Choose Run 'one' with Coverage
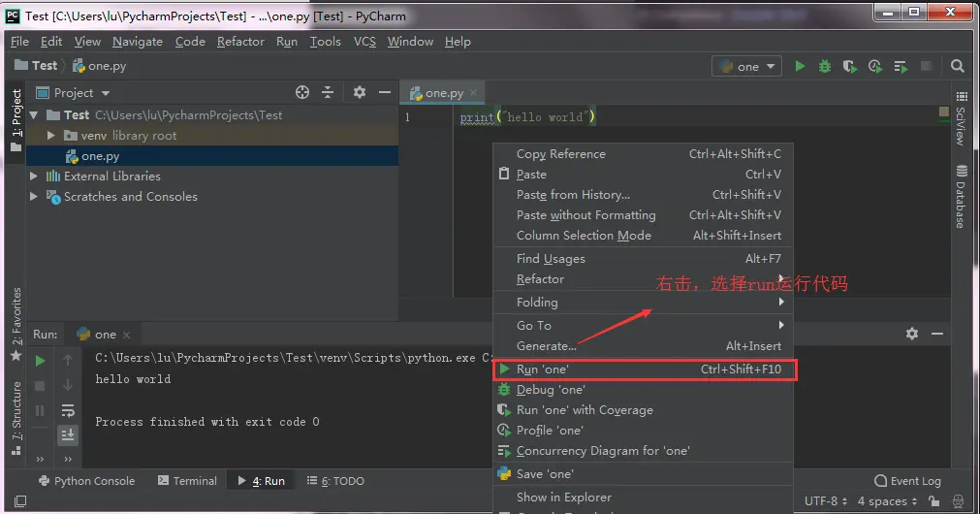980x514 pixels. (x=643, y=410)
